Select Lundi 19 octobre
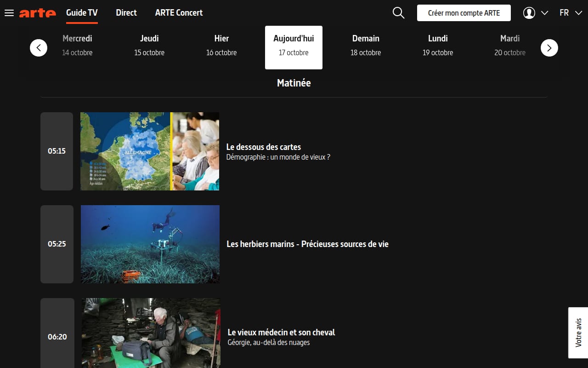588x368 pixels. [438, 46]
